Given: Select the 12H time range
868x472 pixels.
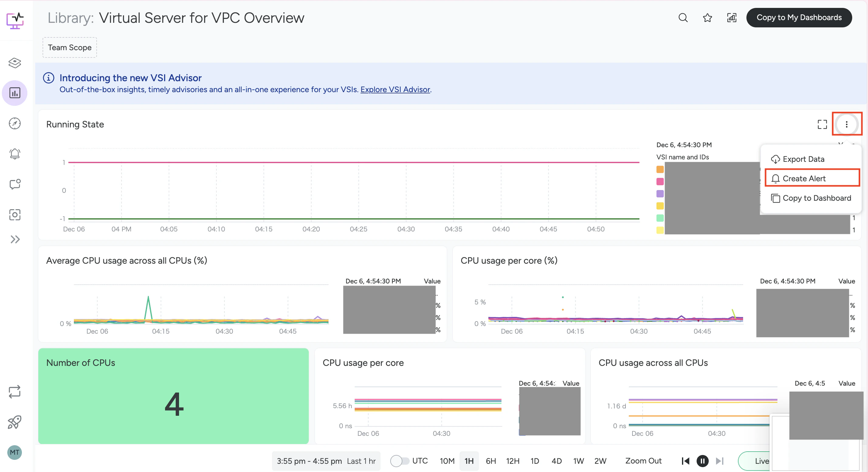Looking at the screenshot, I should coord(512,461).
